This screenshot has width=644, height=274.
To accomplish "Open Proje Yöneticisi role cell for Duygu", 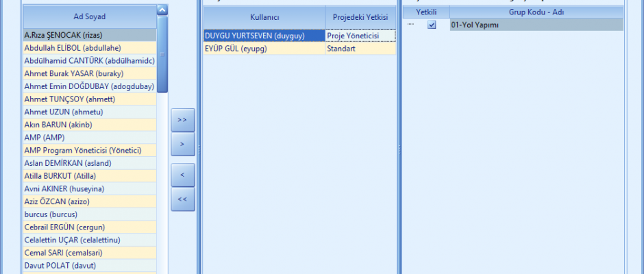I will point(360,36).
